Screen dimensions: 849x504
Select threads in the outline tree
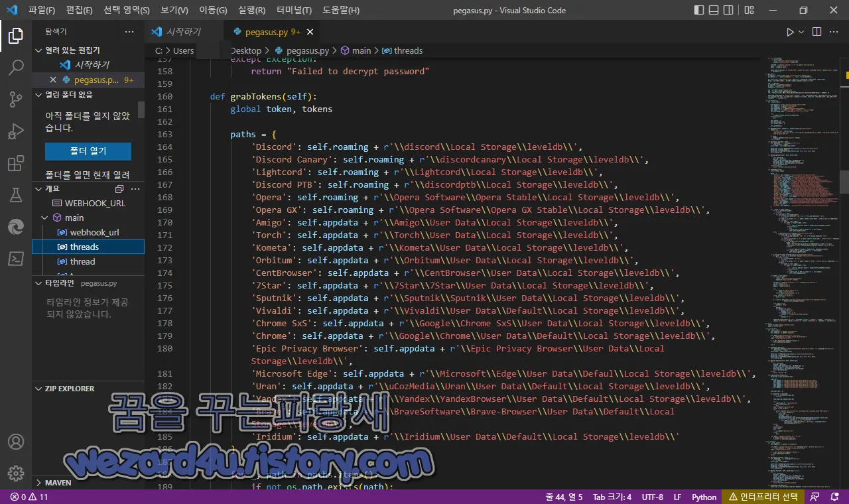point(88,247)
